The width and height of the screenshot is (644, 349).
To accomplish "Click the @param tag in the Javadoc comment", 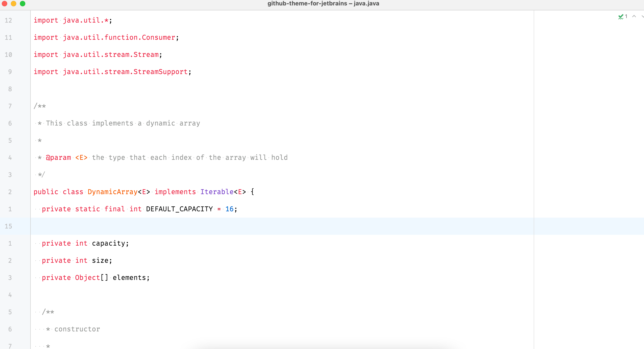I will 59,157.
